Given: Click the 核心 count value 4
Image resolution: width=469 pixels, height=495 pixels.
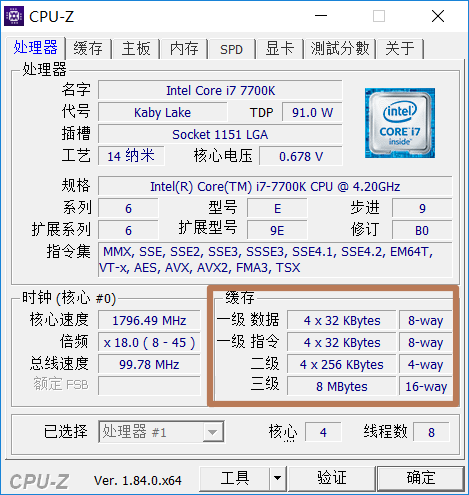Looking at the screenshot, I should (x=323, y=432).
